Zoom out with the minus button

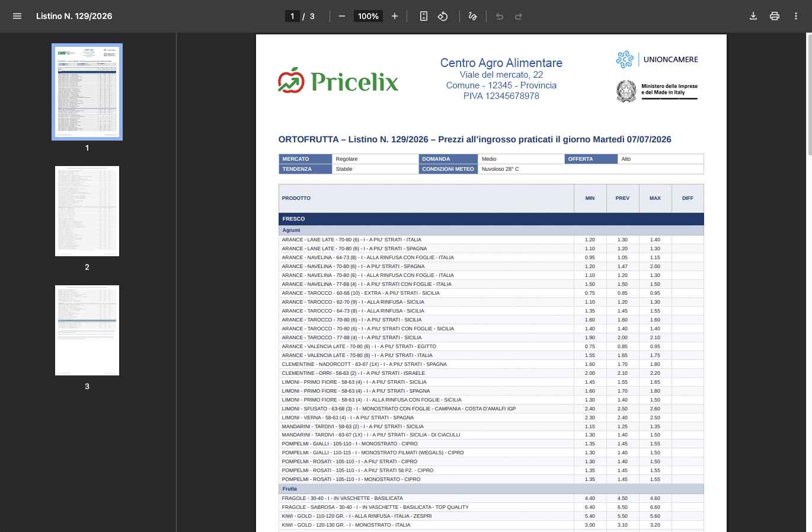342,16
